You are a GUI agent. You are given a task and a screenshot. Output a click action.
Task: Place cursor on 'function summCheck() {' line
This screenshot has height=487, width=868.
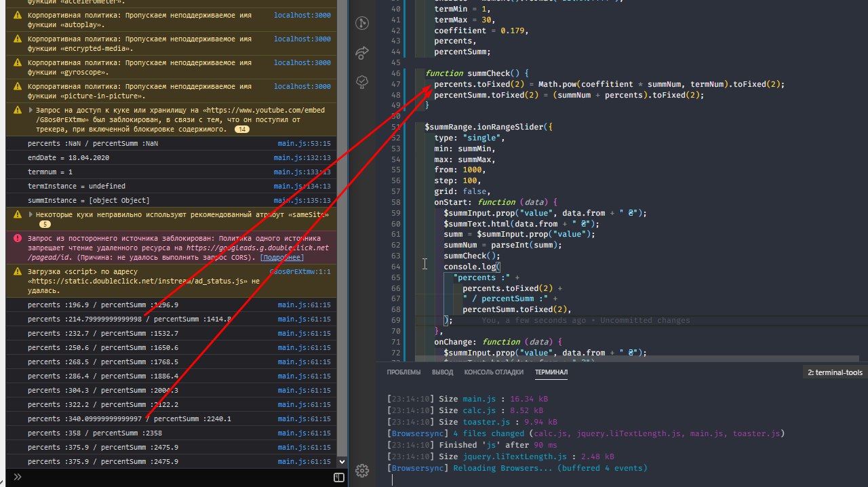click(477, 73)
